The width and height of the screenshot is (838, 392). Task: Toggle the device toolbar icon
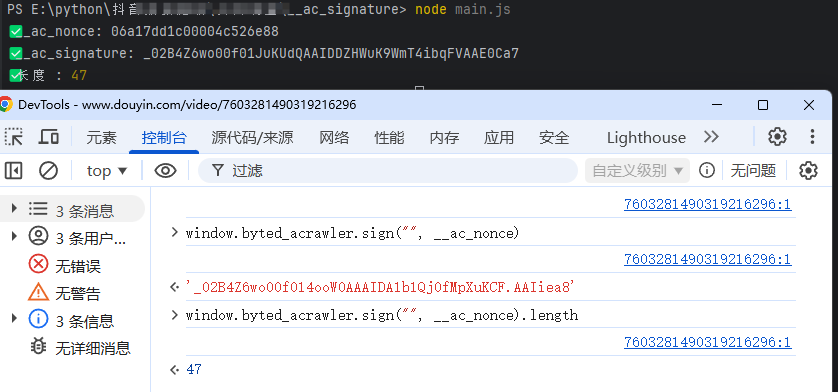[x=49, y=137]
